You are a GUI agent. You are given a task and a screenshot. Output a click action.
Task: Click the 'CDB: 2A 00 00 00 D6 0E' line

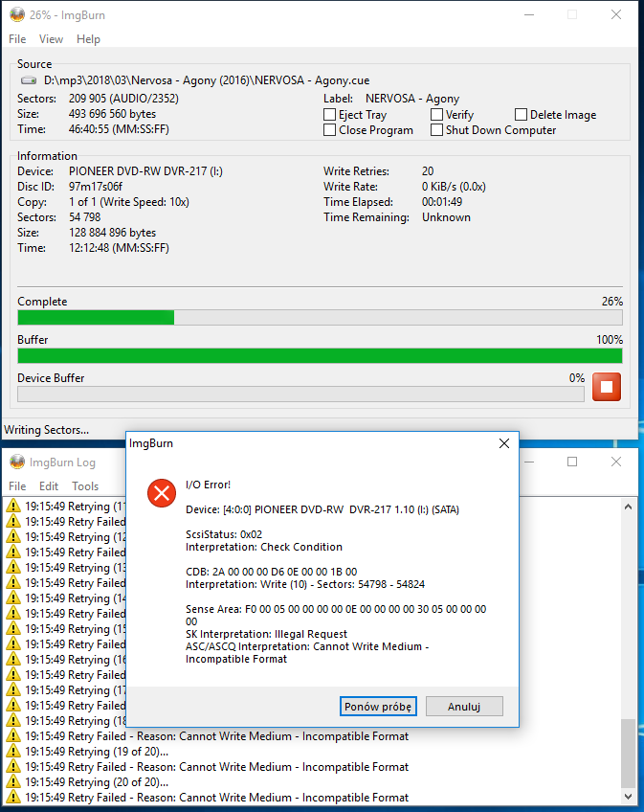point(271,572)
